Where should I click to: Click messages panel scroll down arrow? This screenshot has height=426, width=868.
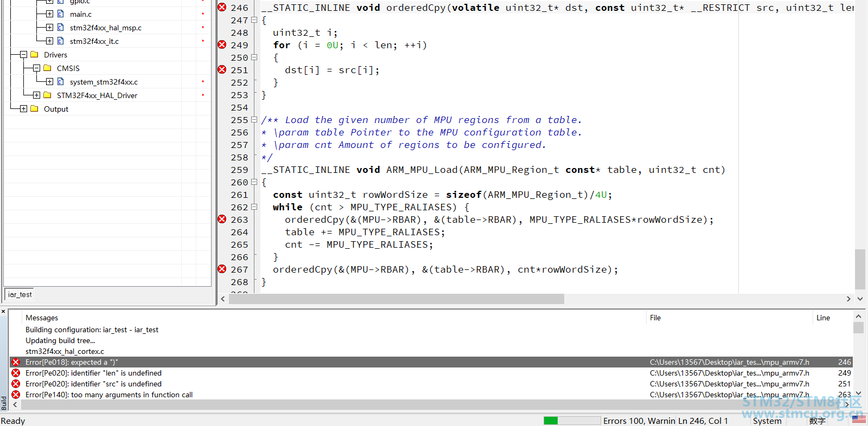[x=858, y=393]
